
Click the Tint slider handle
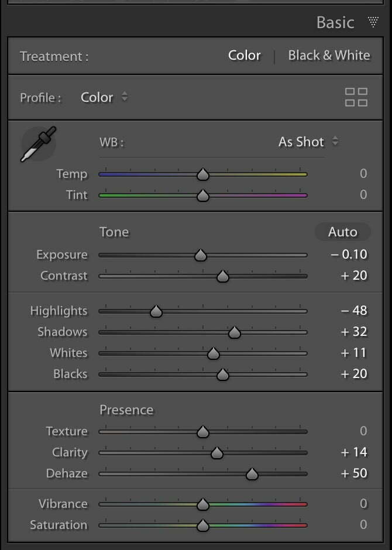click(202, 195)
